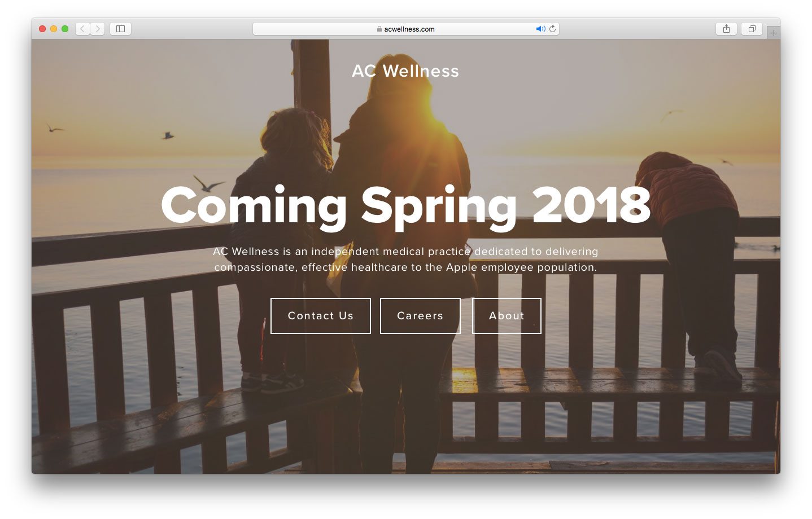
Task: Click the lock icon beside the URL
Action: point(379,29)
